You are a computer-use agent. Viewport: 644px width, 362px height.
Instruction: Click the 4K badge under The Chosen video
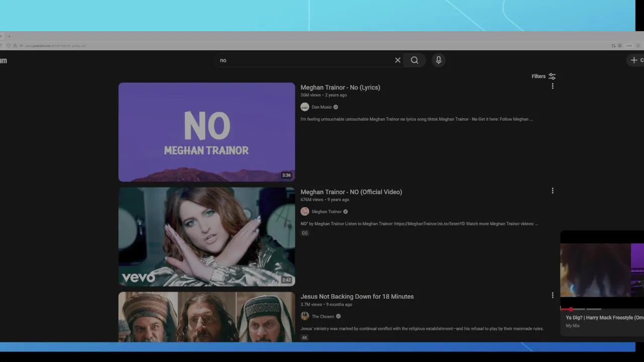tap(305, 338)
